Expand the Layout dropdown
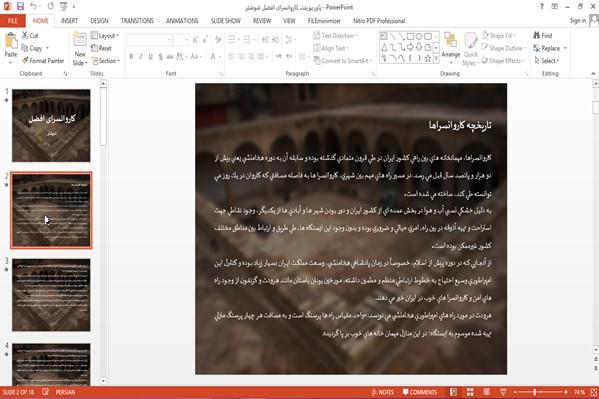Image resolution: width=599 pixels, height=399 pixels. click(105, 36)
